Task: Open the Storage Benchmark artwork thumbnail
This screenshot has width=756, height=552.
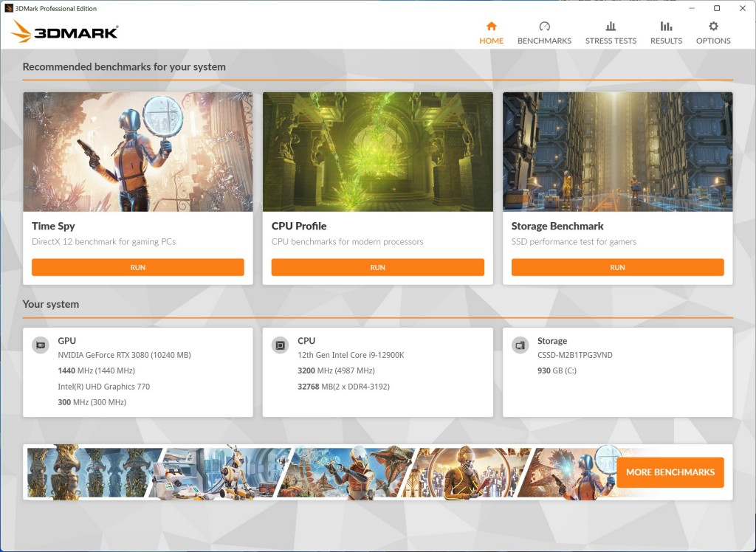Action: pos(618,152)
